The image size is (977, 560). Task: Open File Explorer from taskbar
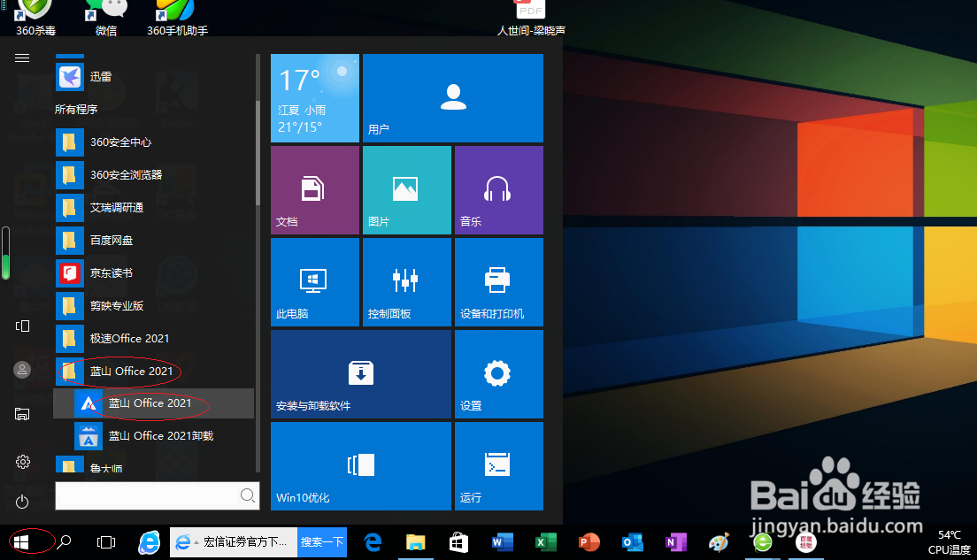(416, 542)
